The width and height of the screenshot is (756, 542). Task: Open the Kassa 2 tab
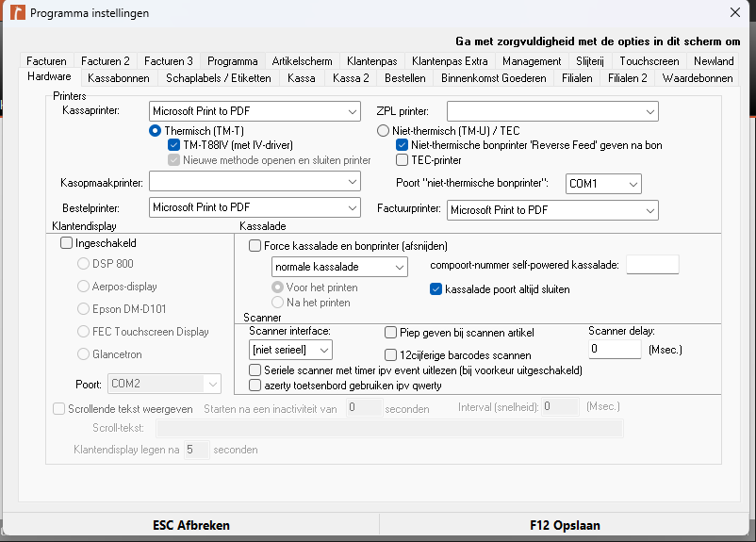pos(351,78)
